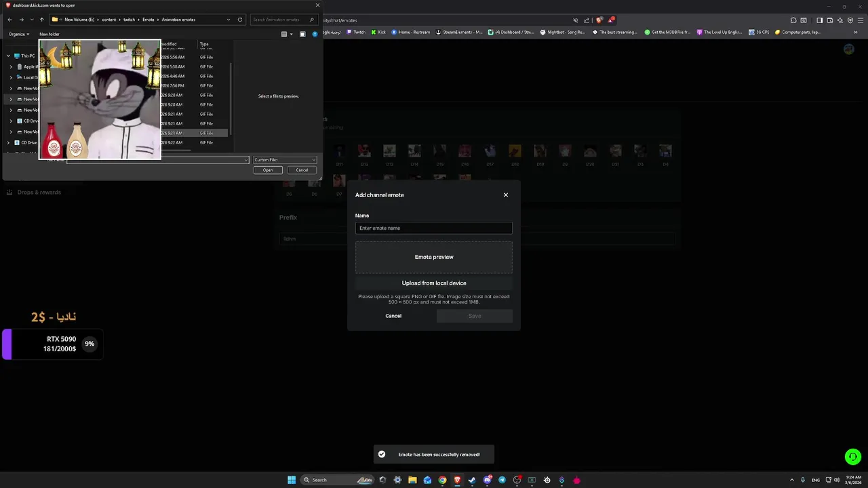
Task: Select 'twitch' segment in address path
Action: [x=129, y=20]
